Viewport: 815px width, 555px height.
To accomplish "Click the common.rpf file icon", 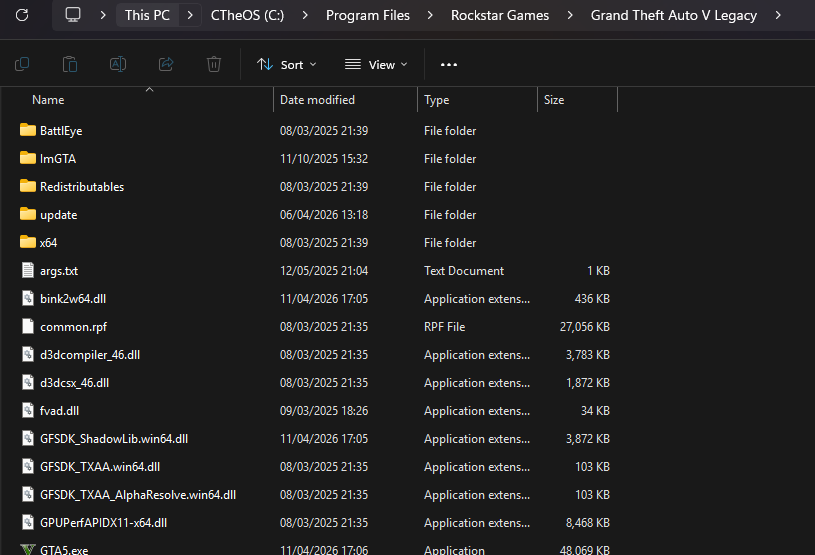I will 28,326.
